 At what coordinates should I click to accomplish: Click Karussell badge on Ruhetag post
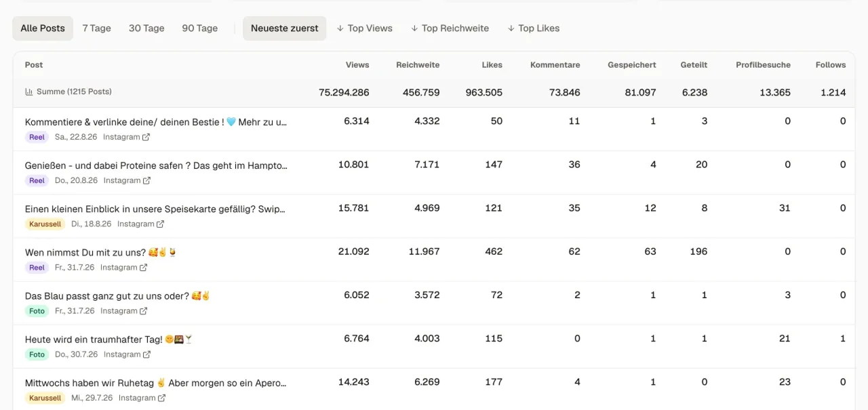pyautogui.click(x=45, y=398)
